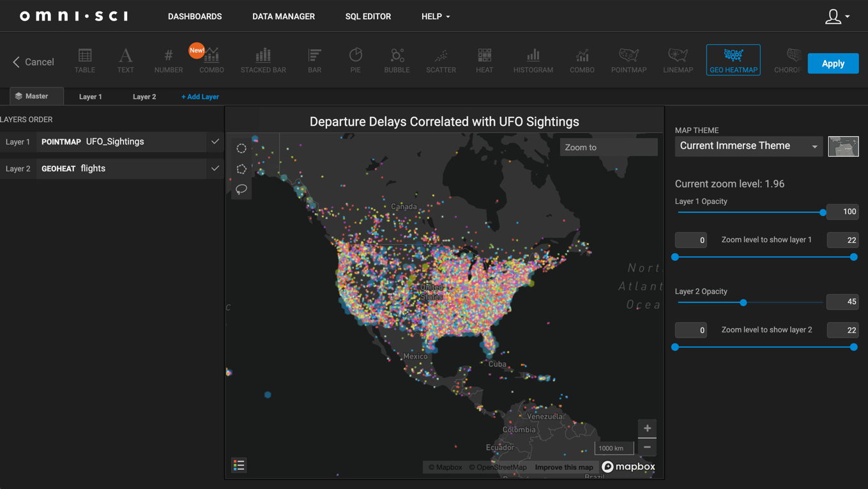Open the Map Theme dropdown
The height and width of the screenshot is (489, 868).
(x=749, y=146)
